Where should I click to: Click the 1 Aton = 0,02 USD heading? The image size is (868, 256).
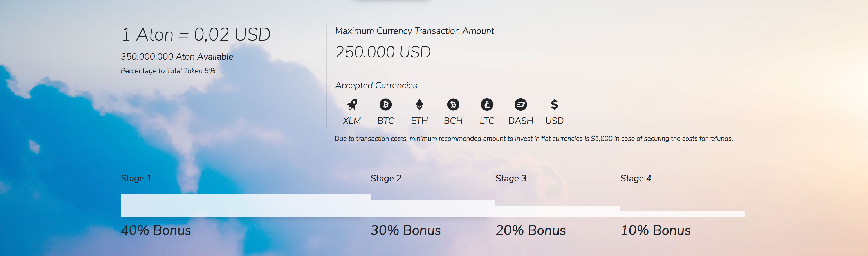coord(196,34)
